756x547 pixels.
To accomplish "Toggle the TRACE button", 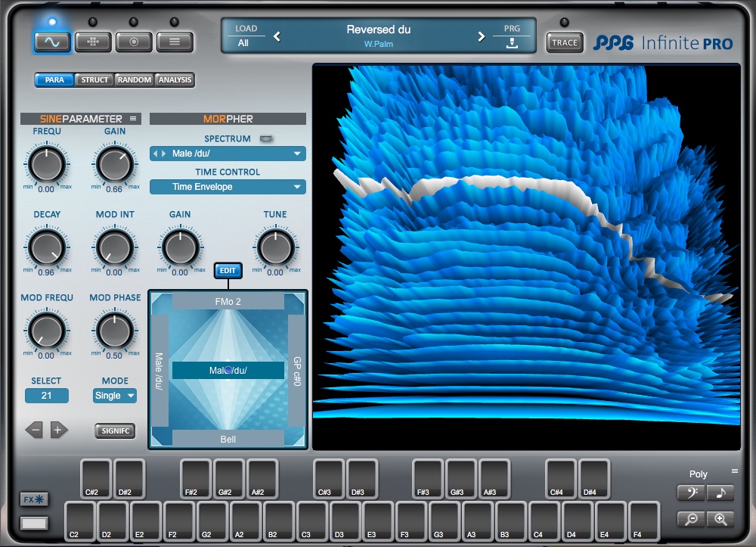I will click(x=564, y=42).
